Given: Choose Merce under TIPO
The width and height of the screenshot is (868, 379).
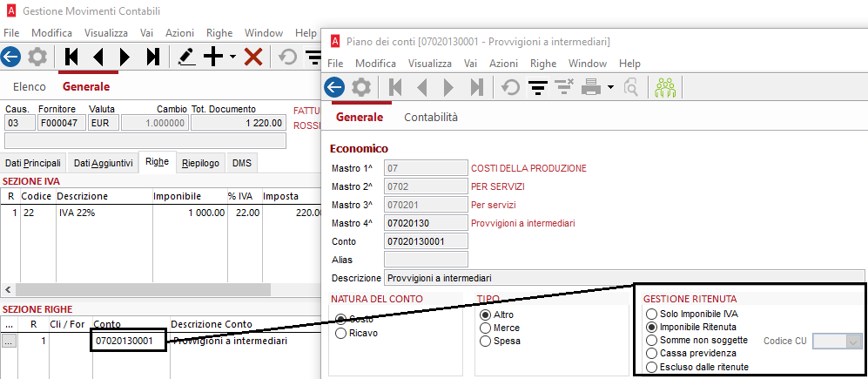Looking at the screenshot, I should coord(485,328).
